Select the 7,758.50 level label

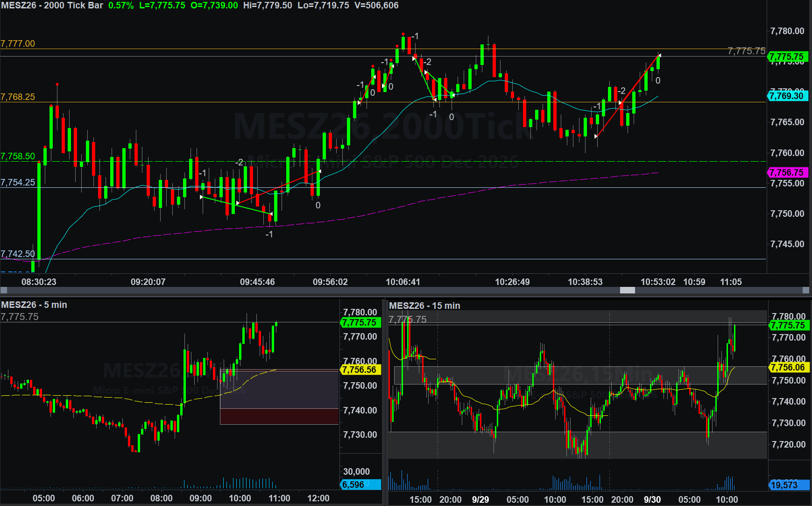click(x=18, y=156)
